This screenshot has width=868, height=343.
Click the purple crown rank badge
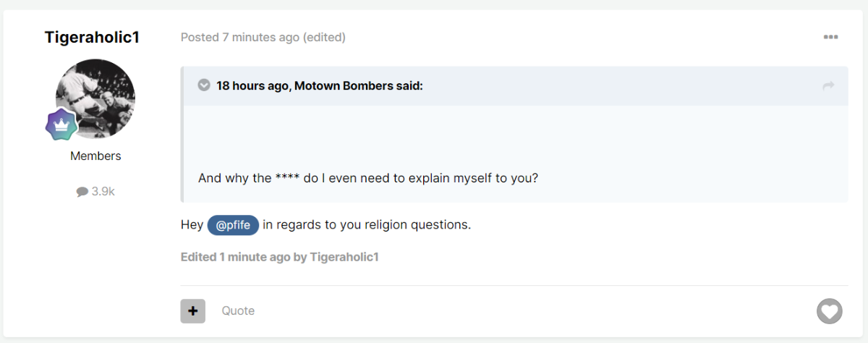pos(61,124)
